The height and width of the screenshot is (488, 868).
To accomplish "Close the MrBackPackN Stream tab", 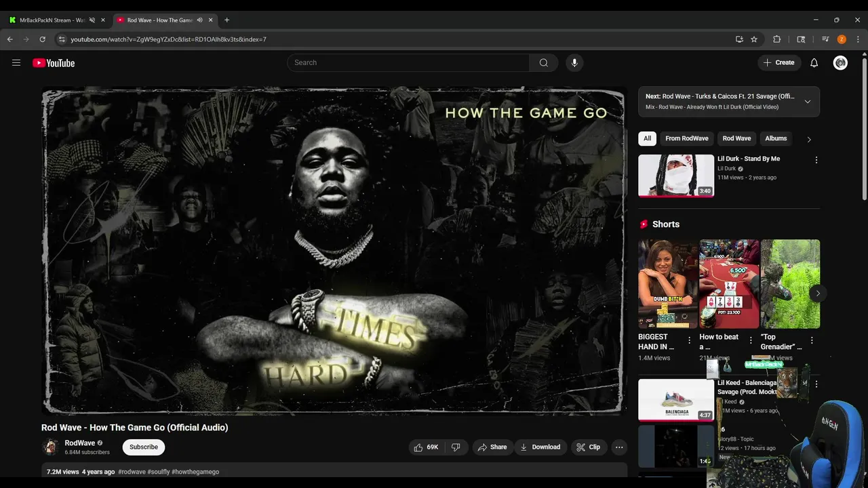I will point(103,20).
